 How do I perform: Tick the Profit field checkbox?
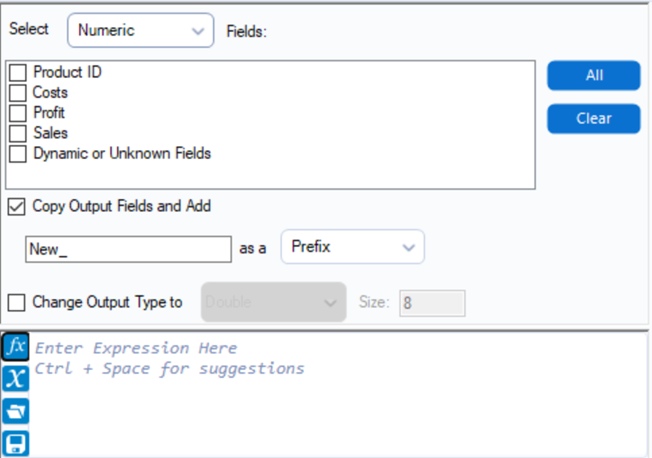coord(18,113)
